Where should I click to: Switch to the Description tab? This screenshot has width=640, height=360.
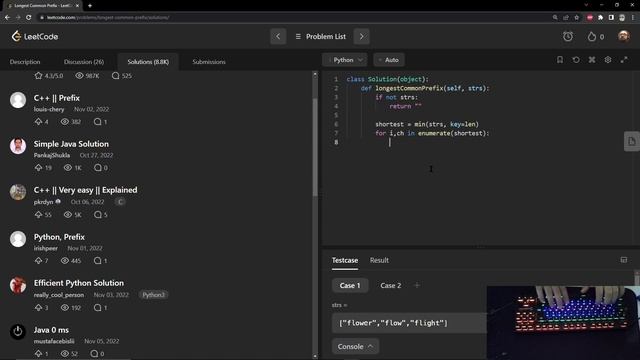point(25,62)
